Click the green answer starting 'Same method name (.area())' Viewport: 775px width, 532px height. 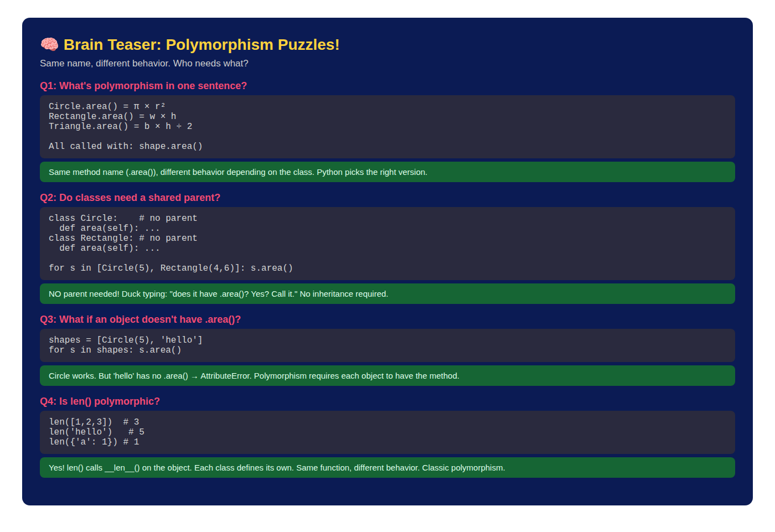pyautogui.click(x=387, y=172)
